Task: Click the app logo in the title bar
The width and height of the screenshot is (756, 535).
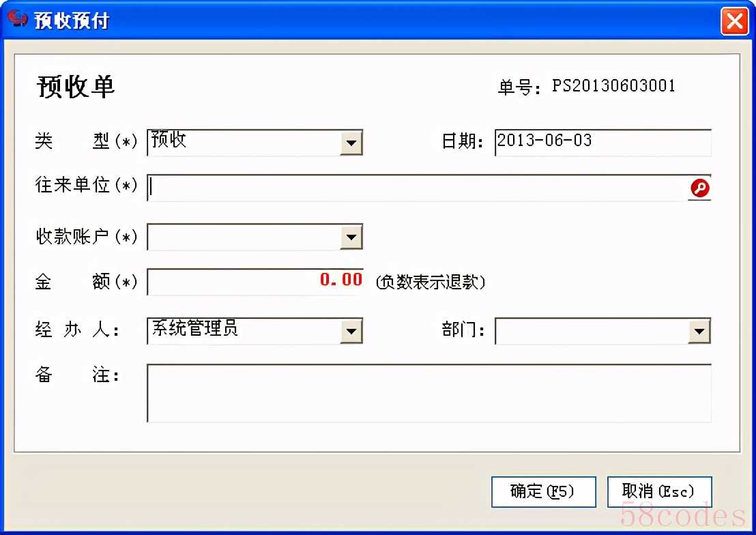Action: click(18, 18)
